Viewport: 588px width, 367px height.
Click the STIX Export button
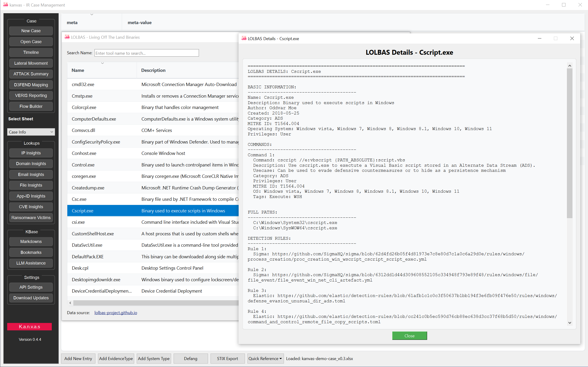[x=227, y=358]
